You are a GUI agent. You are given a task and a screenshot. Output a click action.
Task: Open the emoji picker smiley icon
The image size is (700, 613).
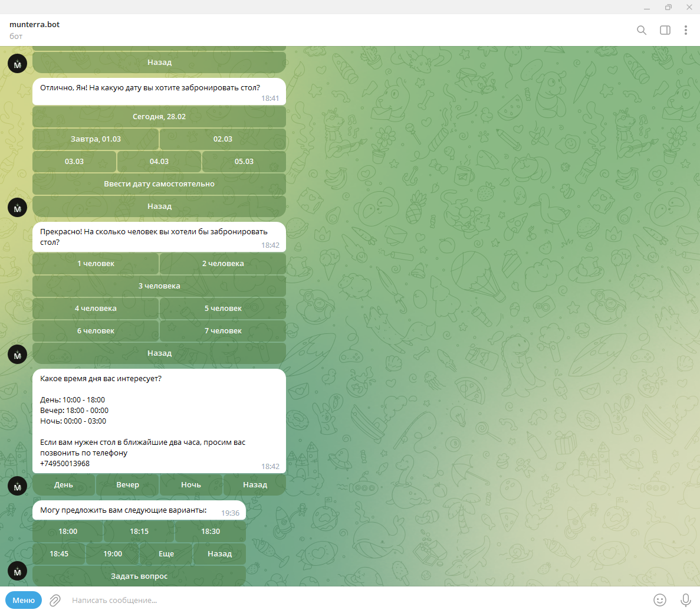[x=660, y=600]
